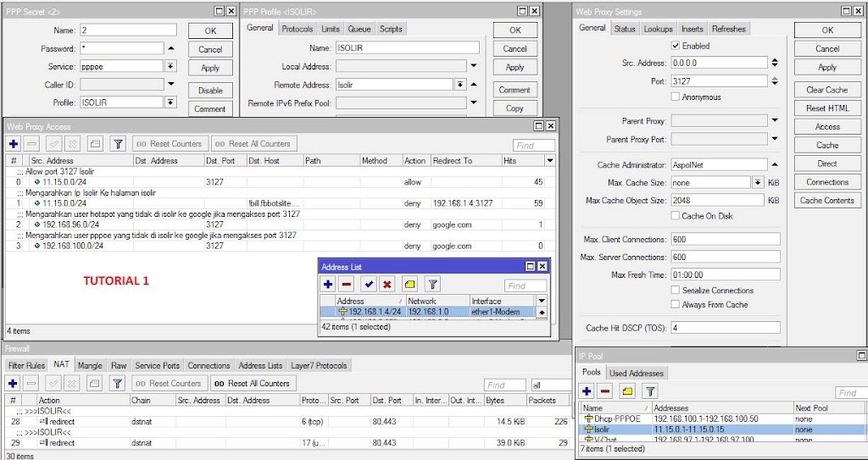Remove selected pool in IP Pool window

[x=605, y=391]
